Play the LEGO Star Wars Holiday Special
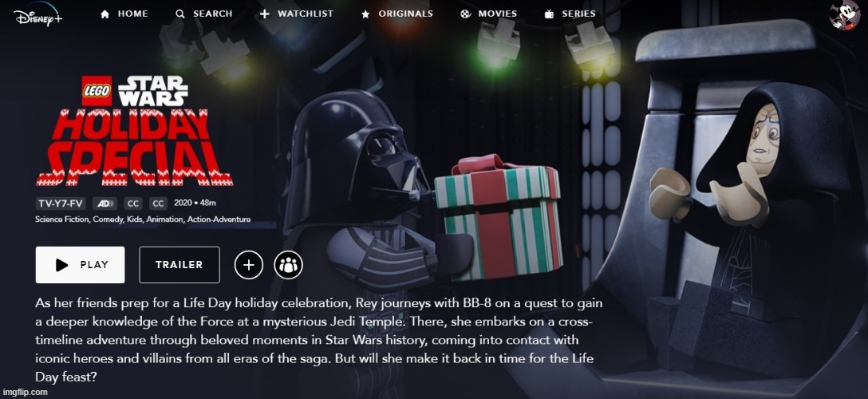868x399 pixels. click(81, 265)
